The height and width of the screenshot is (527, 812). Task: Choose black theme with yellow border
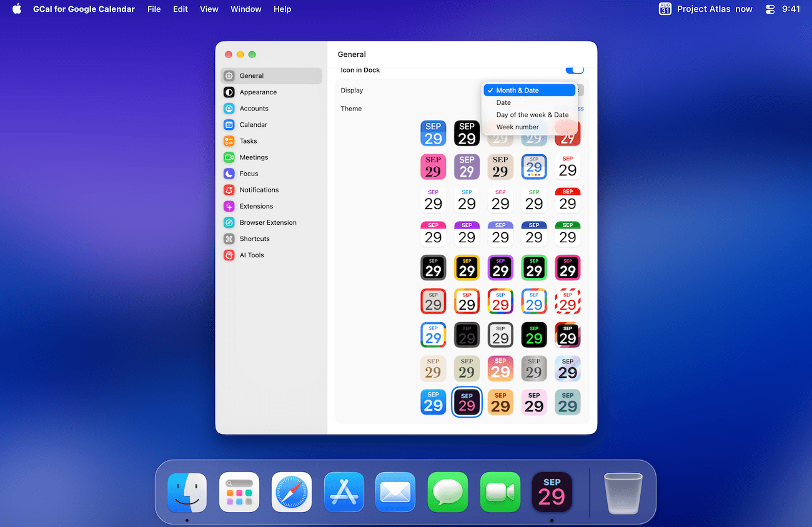click(467, 267)
